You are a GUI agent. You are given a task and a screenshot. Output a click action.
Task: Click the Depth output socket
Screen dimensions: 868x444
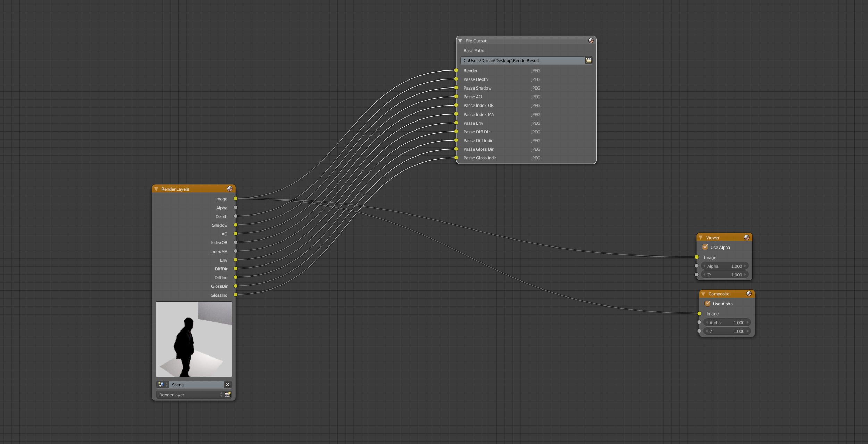click(x=235, y=216)
